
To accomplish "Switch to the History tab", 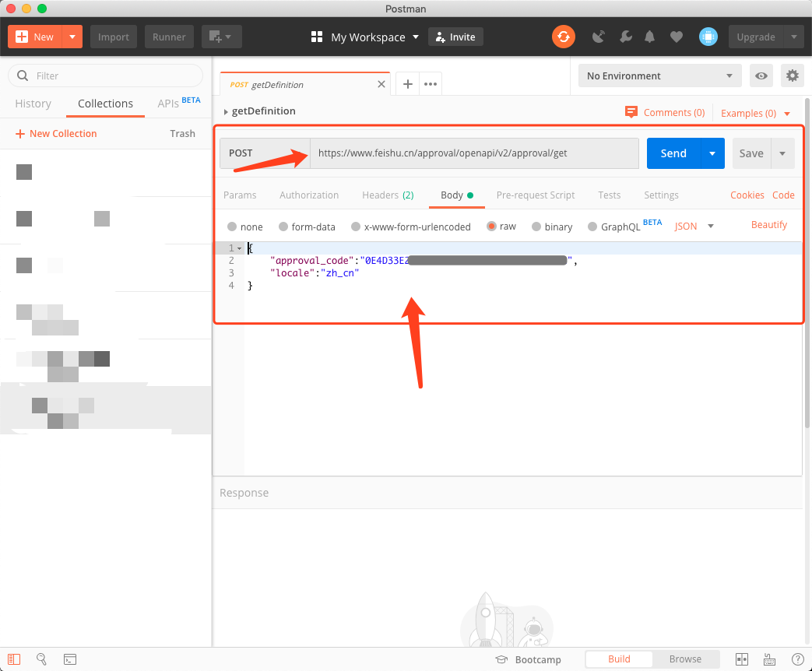I will tap(33, 104).
